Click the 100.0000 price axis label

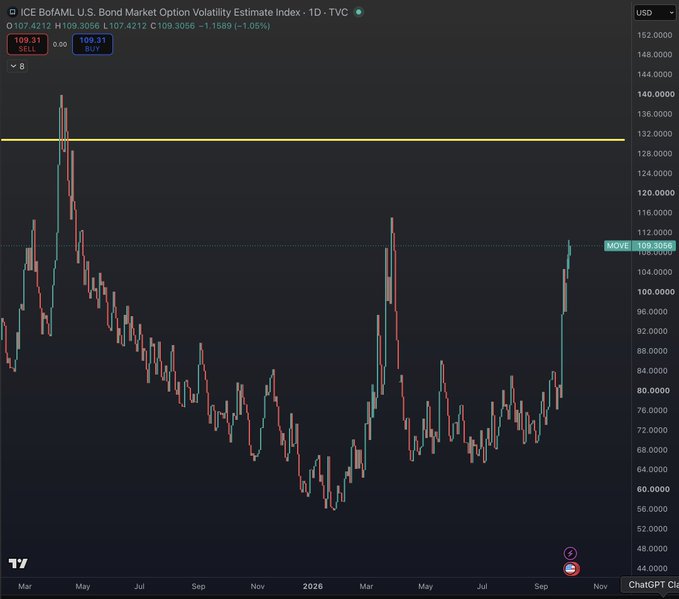[x=656, y=291]
